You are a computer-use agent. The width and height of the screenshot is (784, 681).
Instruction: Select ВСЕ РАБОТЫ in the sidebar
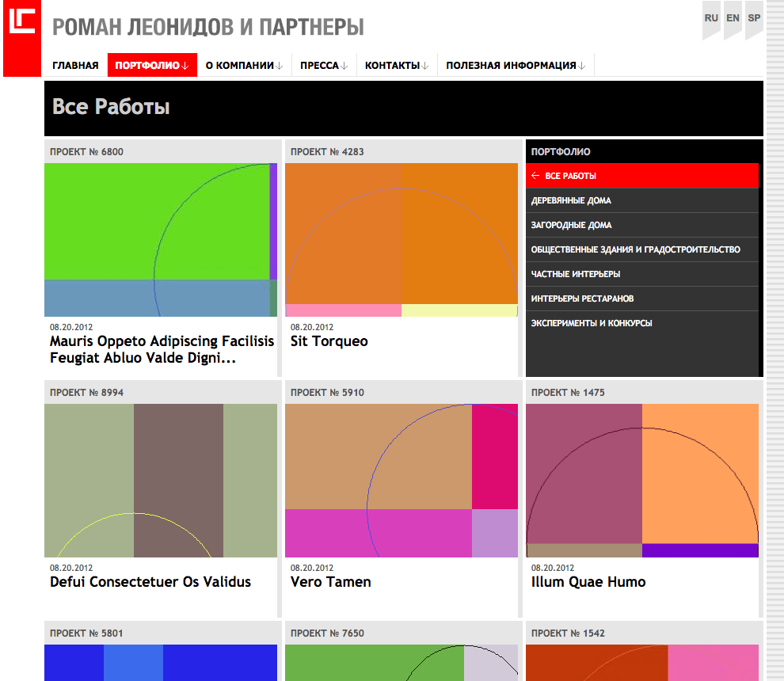tap(642, 176)
